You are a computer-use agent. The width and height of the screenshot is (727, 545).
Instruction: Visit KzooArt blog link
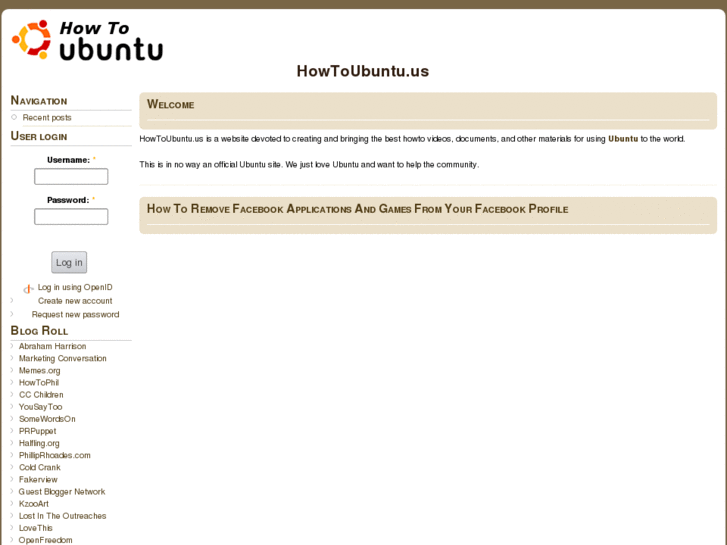[x=34, y=503]
